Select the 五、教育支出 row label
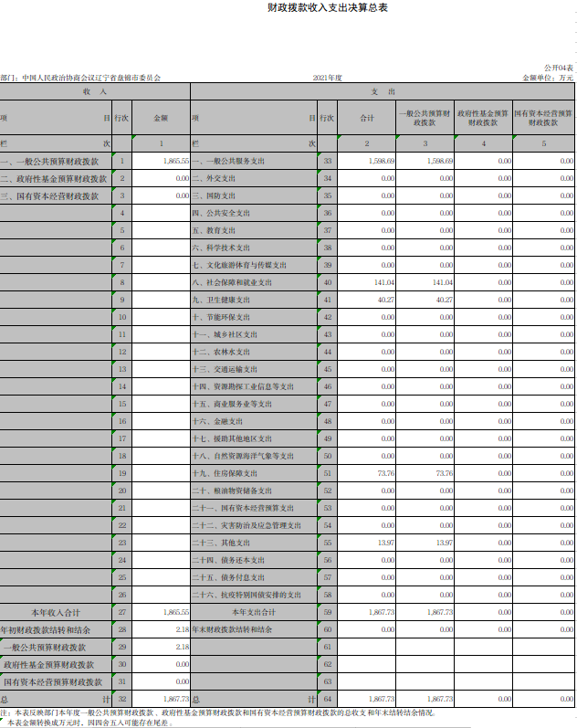Screen dimensions: 577x728 pyautogui.click(x=214, y=230)
